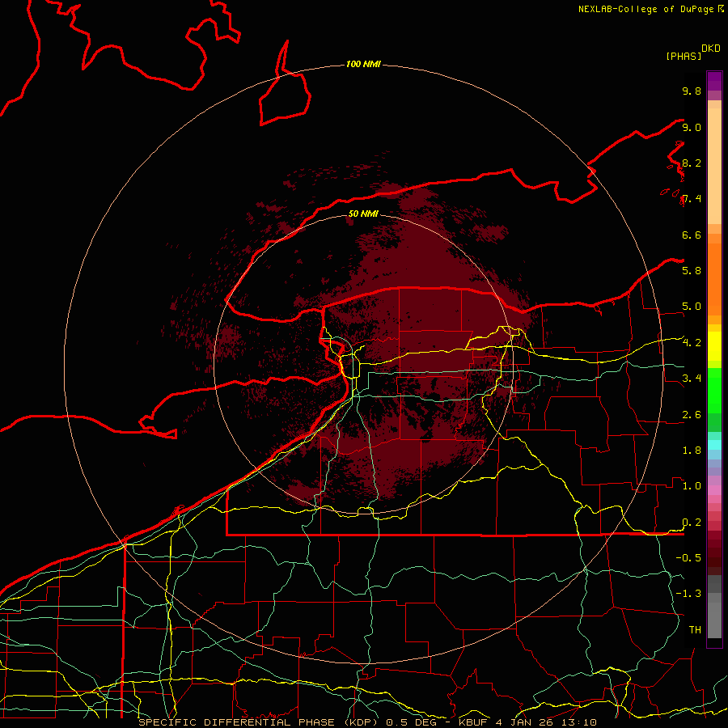Click the TH threshold label
728x728 pixels.
pos(695,630)
